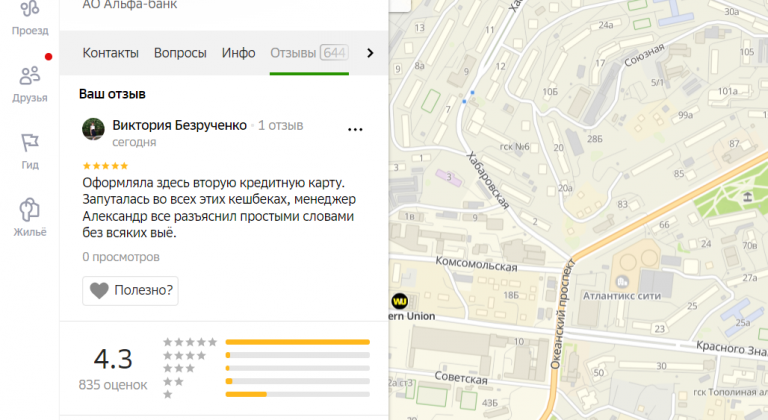The width and height of the screenshot is (768, 420).
Task: Click the гск Тополиная аллея label
Action: point(730,392)
